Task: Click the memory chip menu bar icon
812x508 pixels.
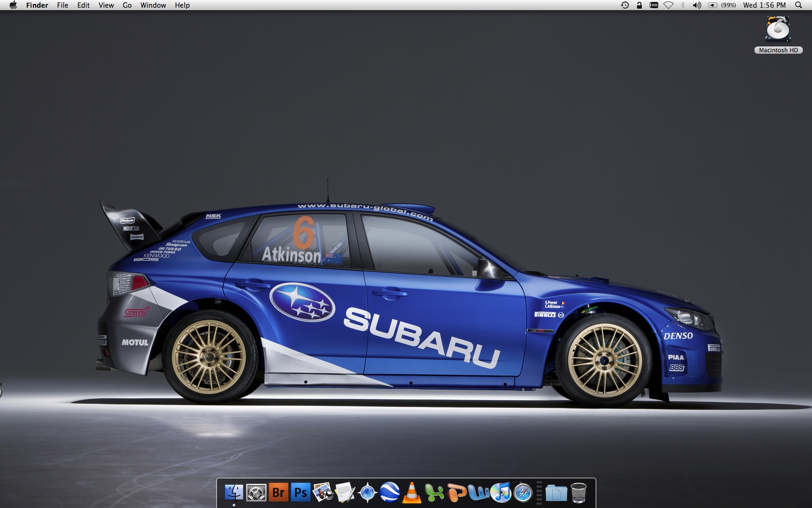Action: tap(654, 5)
